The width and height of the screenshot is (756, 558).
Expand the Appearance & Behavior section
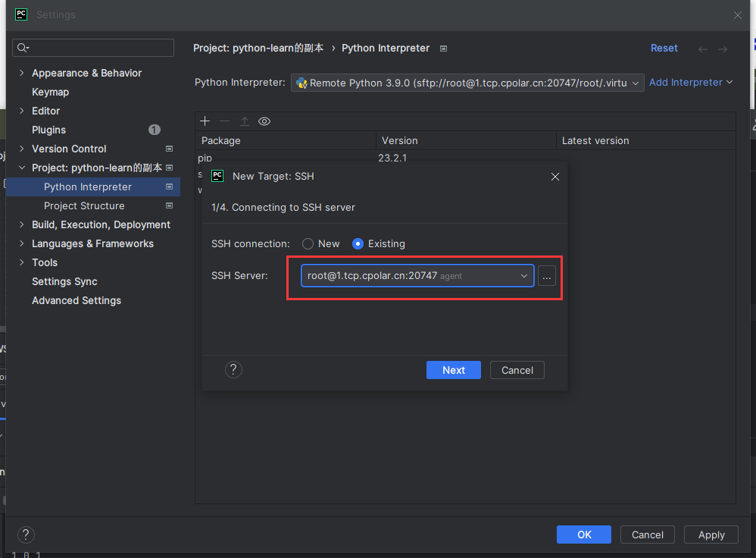21,73
